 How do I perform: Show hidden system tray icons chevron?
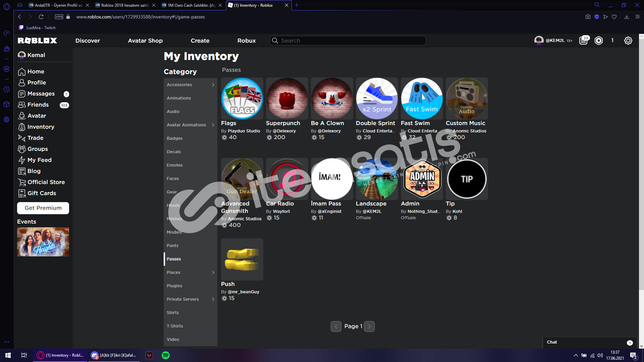(x=576, y=355)
